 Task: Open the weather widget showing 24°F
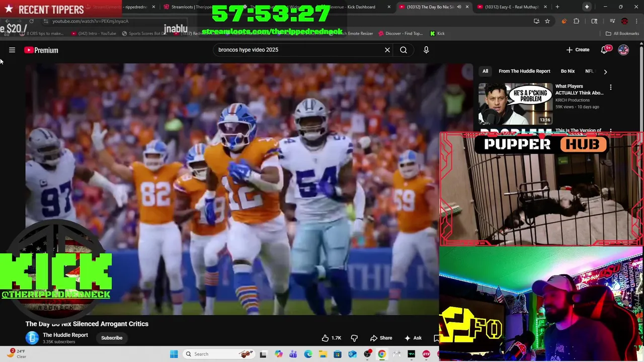pyautogui.click(x=16, y=354)
